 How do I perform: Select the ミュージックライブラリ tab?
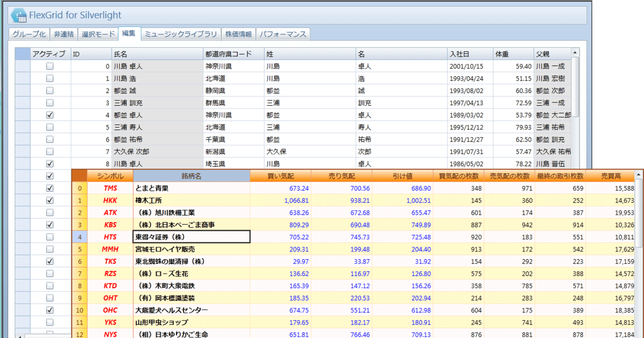[181, 34]
